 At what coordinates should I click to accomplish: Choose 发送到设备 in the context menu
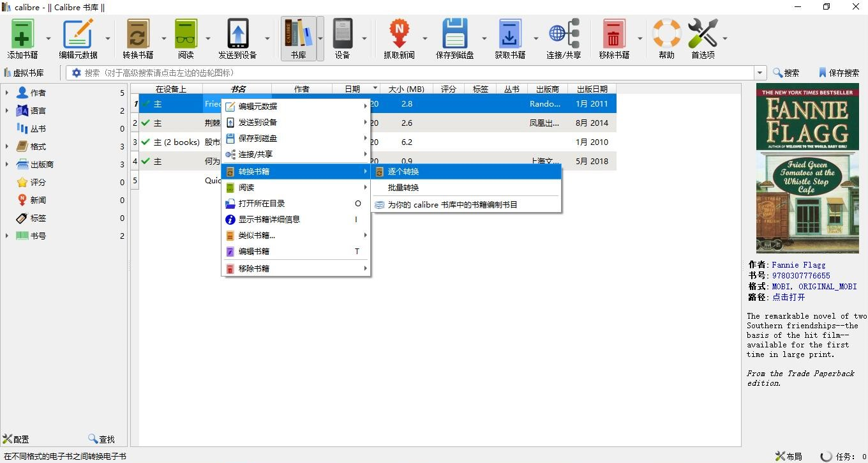tap(296, 122)
